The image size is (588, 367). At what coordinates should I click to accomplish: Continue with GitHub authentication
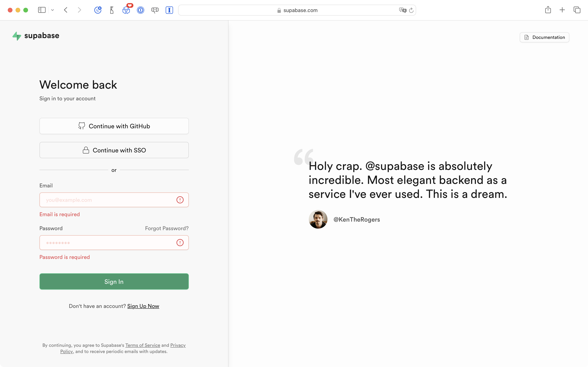[114, 126]
